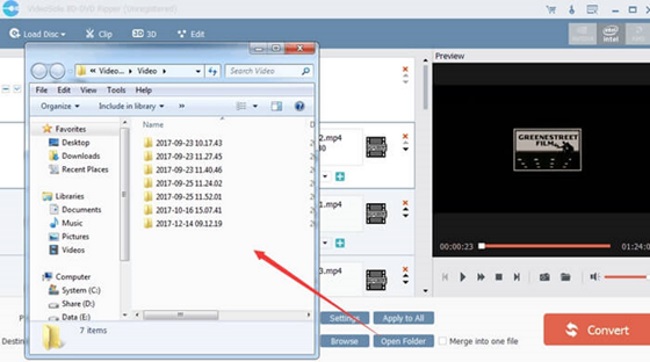The image size is (650, 362).
Task: Select folder 2017-10-16 15.07.41
Action: (x=183, y=210)
